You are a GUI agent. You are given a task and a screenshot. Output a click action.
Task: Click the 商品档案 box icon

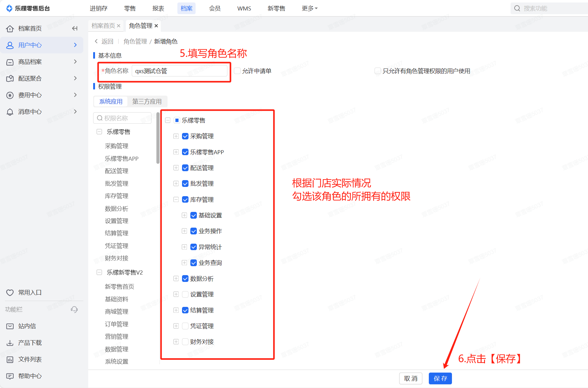[x=10, y=62]
